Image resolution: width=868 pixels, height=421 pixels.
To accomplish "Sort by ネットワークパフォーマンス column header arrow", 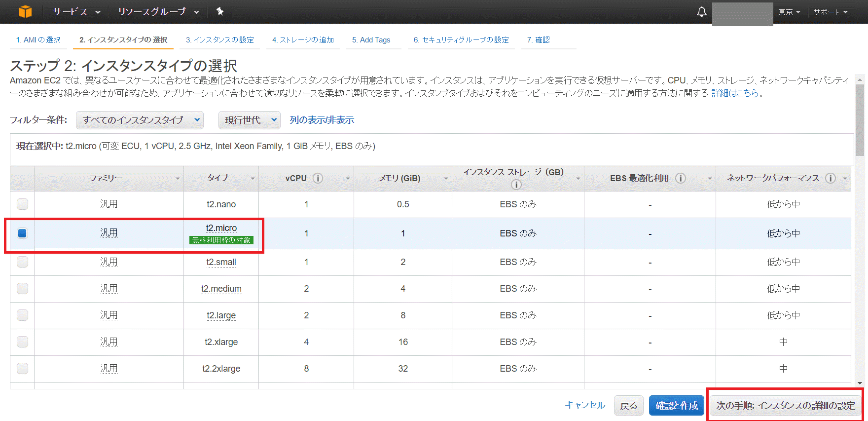I will [845, 179].
